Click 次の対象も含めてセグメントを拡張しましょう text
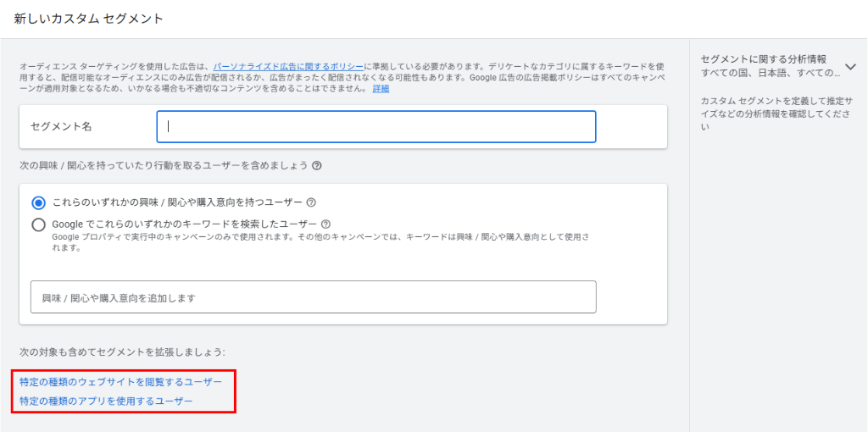Image resolution: width=868 pixels, height=432 pixels. tap(123, 352)
